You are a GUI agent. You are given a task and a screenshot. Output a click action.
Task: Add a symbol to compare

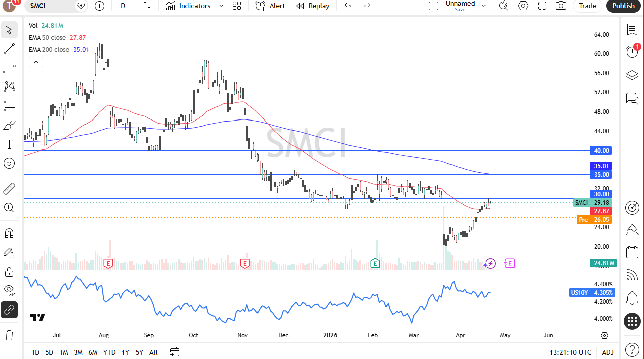point(100,6)
